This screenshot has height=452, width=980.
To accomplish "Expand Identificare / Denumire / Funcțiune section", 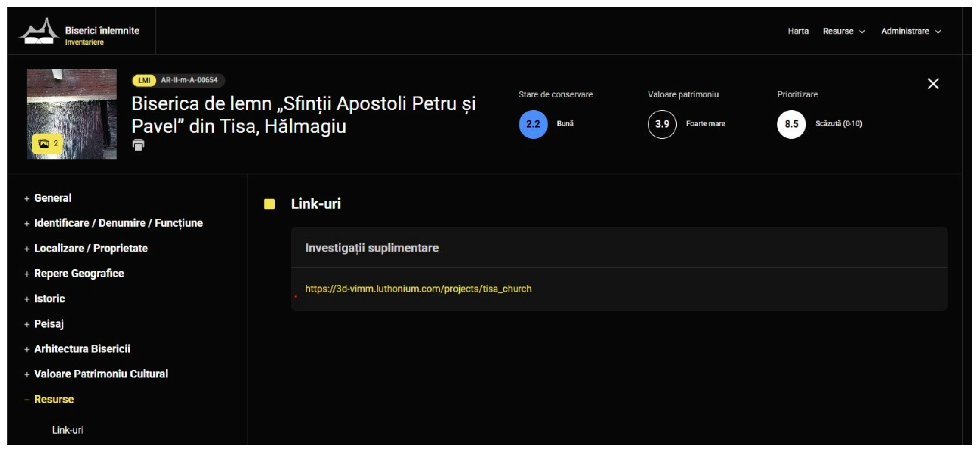I will coord(118,223).
